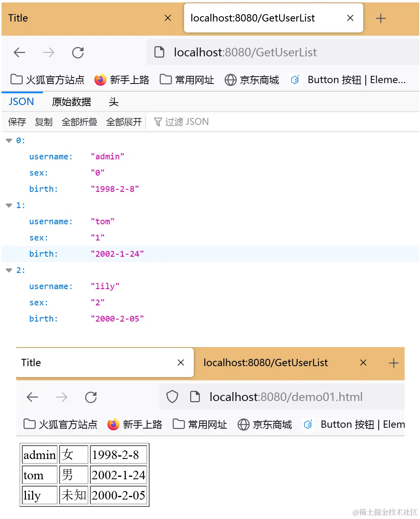
Task: Click the Element UI cube bookmark icon
Action: [295, 79]
